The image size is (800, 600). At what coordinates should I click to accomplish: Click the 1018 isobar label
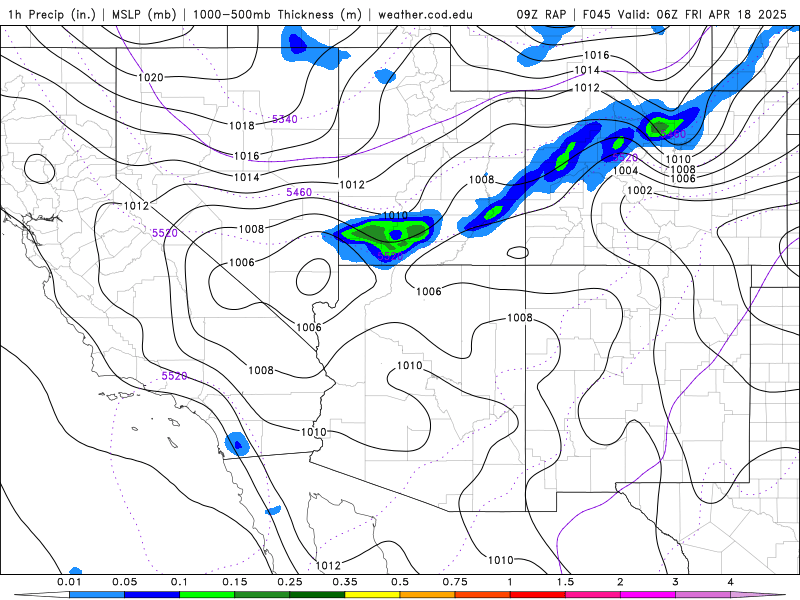[241, 126]
